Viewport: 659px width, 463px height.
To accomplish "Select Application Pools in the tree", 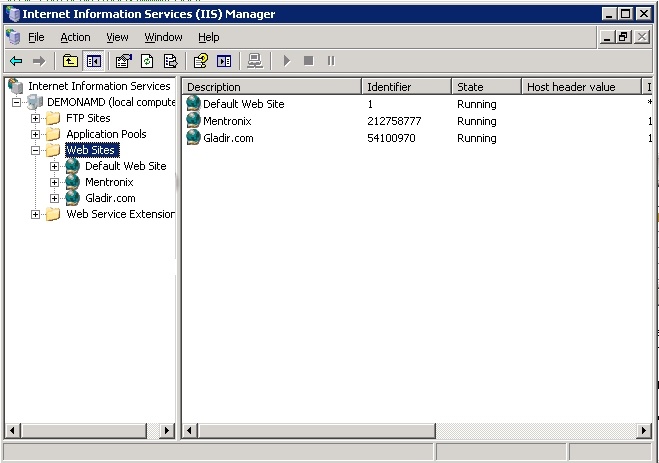I will tap(106, 134).
